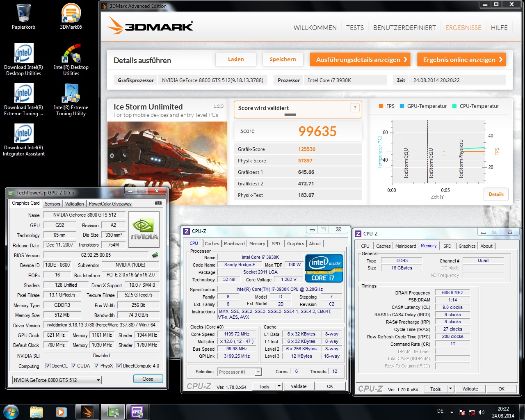Show hidden tray icons arrow
Viewport: 525px width, 420px height.
(452, 412)
